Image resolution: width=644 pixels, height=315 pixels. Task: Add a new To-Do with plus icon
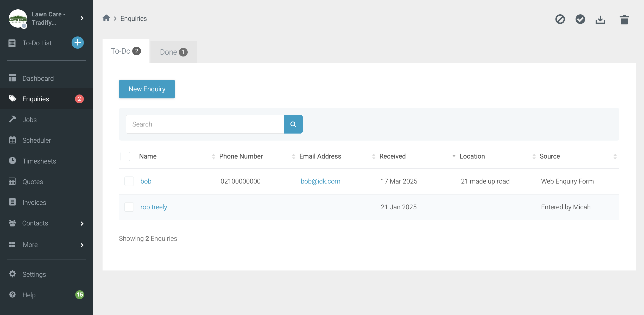pos(78,43)
